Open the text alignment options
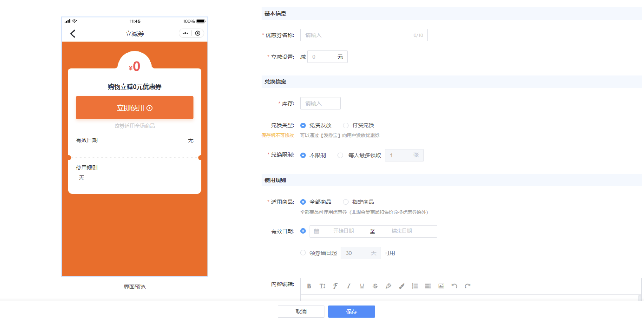644x321 pixels. (x=428, y=286)
